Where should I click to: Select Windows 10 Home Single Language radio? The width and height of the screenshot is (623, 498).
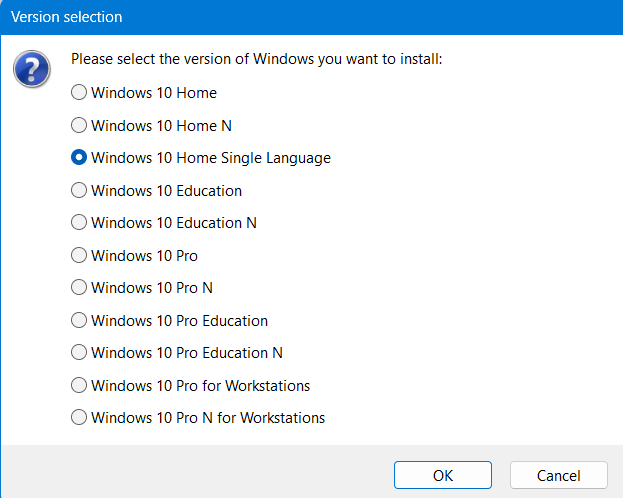click(x=79, y=158)
